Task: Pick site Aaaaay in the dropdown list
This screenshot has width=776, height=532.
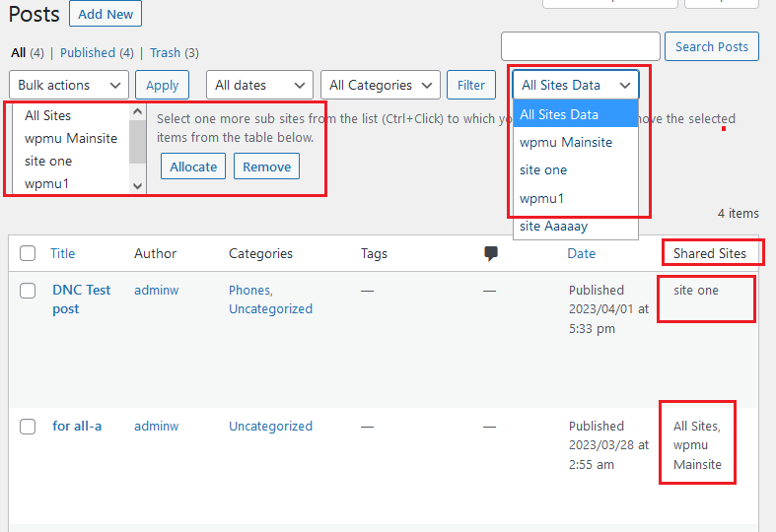Action: pos(553,226)
